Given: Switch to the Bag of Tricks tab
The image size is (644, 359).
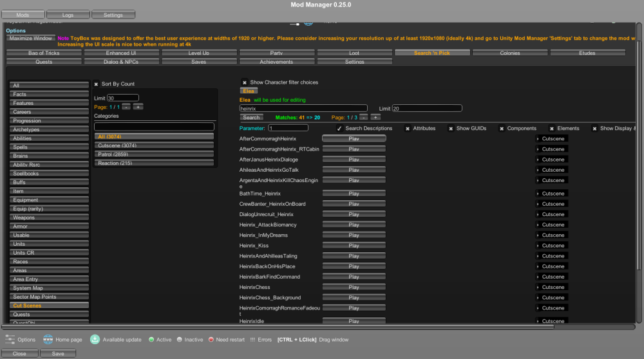Looking at the screenshot, I should point(44,53).
